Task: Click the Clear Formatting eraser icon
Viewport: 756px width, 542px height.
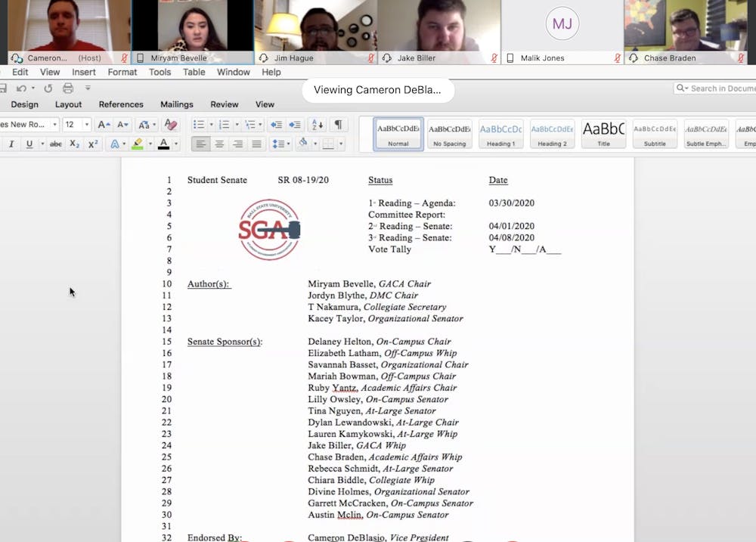Action: [171, 125]
